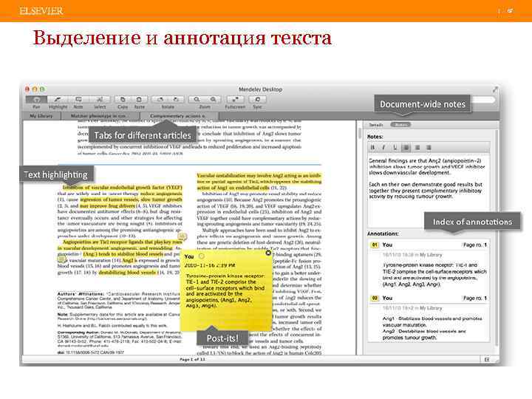The height and width of the screenshot is (399, 532).
Task: Align notes text to the left
Action: (x=406, y=148)
